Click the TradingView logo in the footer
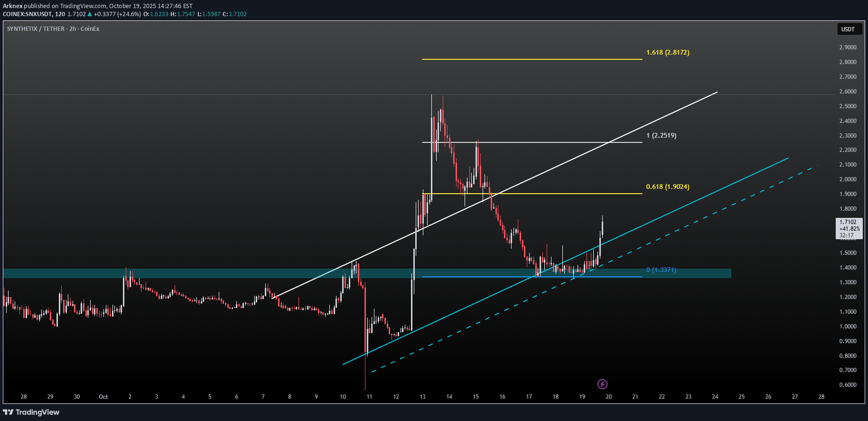Viewport: 868px width, 421px height. [x=31, y=412]
